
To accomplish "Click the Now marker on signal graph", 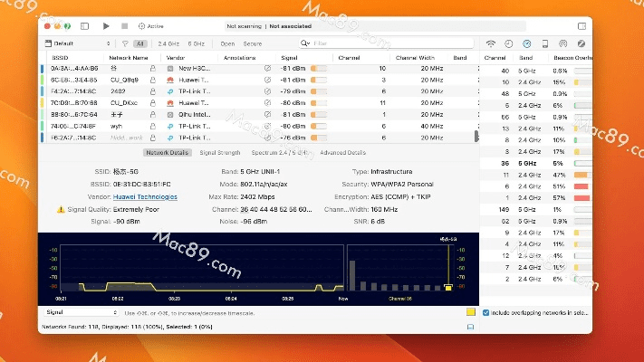I will (343, 299).
